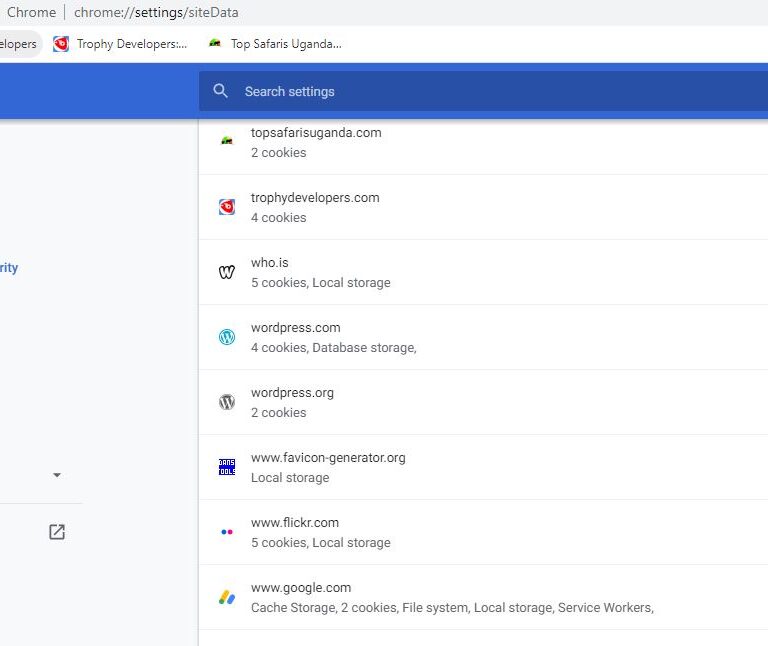Click '4 cookies' under trophydevelopers.com
Viewport: 768px width, 646px height.
click(279, 217)
